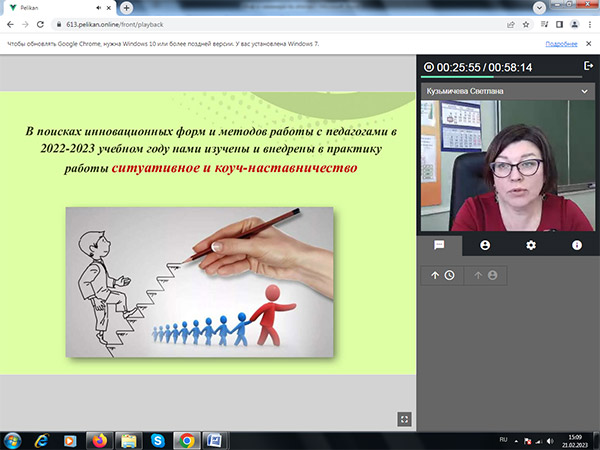
Task: Go forward in browser history
Action: [25, 24]
